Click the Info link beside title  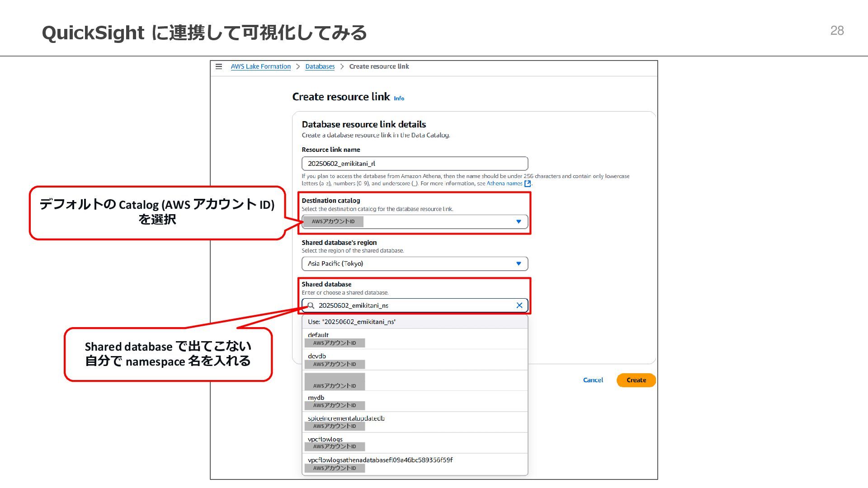click(x=399, y=98)
